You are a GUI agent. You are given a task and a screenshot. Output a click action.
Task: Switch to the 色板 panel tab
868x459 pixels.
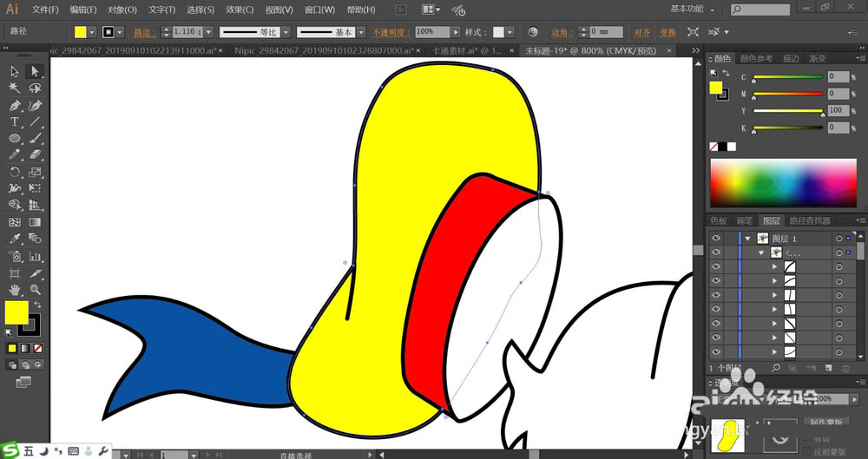tap(719, 220)
